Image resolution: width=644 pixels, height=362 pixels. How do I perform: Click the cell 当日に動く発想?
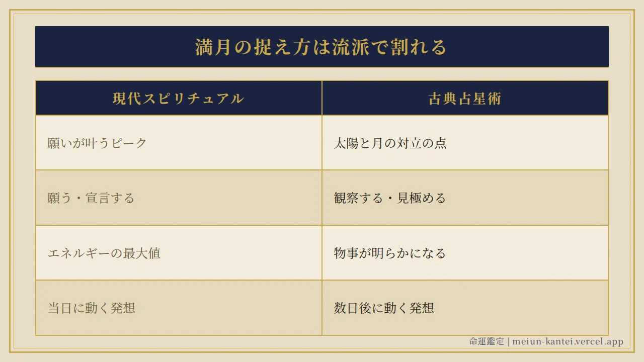(179, 308)
